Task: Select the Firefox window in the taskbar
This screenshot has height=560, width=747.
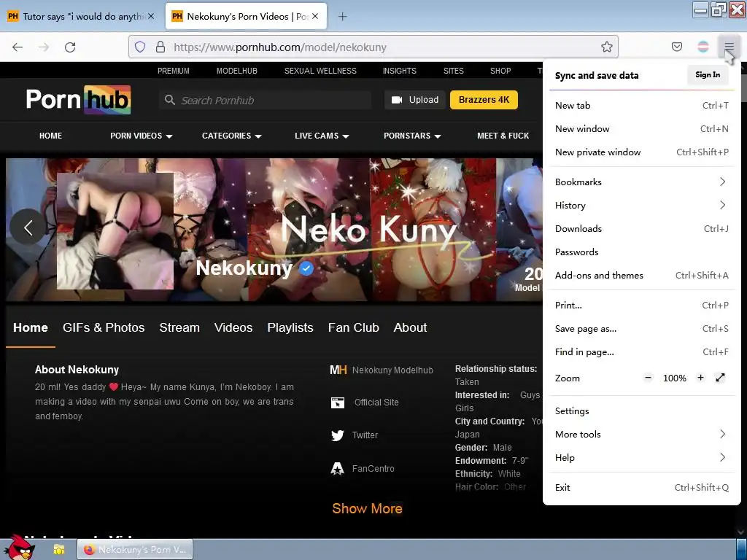Action: [135, 549]
